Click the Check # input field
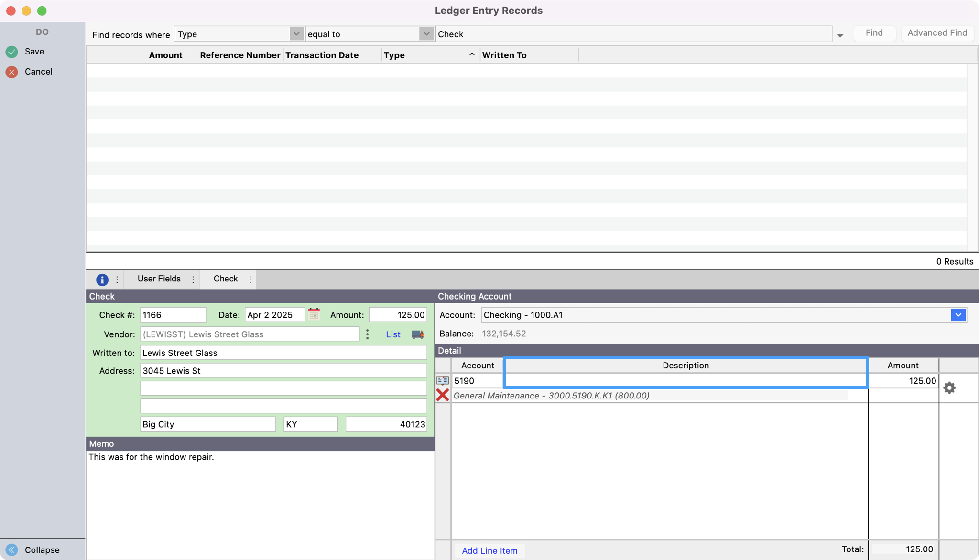The height and width of the screenshot is (560, 979). pyautogui.click(x=173, y=315)
